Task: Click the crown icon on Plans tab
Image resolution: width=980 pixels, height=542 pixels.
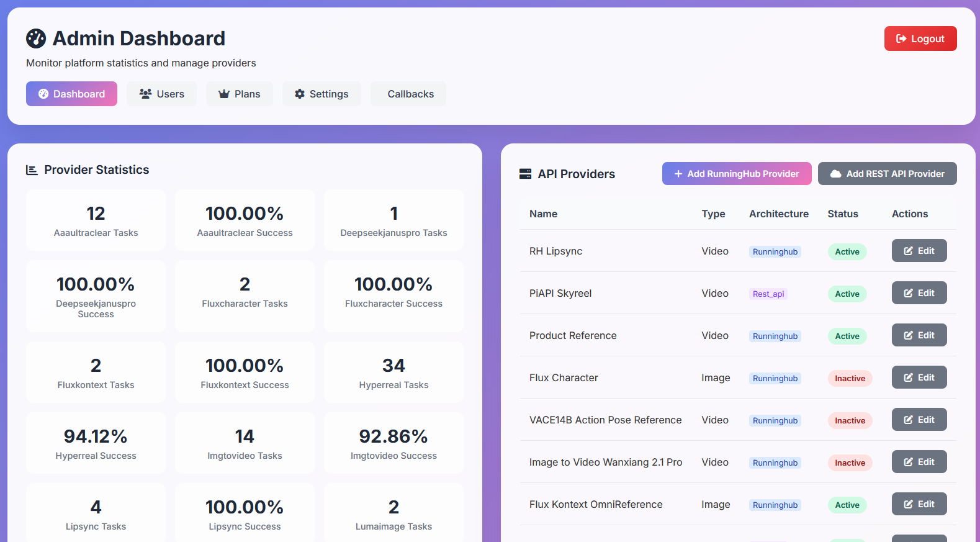Action: (224, 94)
